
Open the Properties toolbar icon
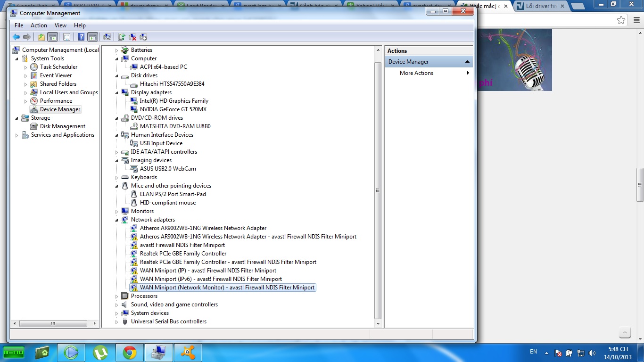(x=66, y=37)
